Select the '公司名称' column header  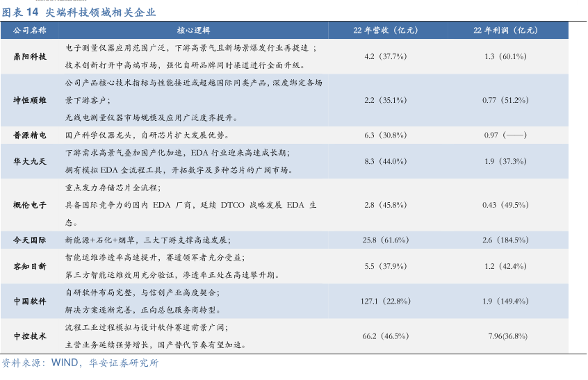pyautogui.click(x=30, y=31)
